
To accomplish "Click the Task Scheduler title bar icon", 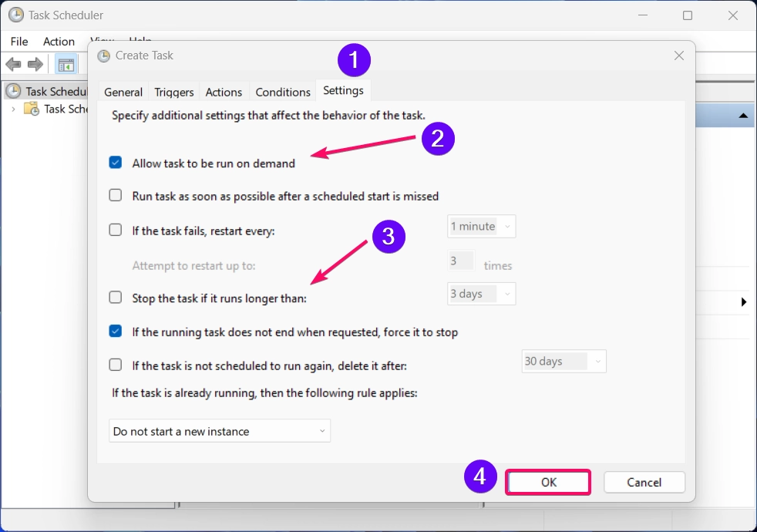I will pyautogui.click(x=16, y=15).
